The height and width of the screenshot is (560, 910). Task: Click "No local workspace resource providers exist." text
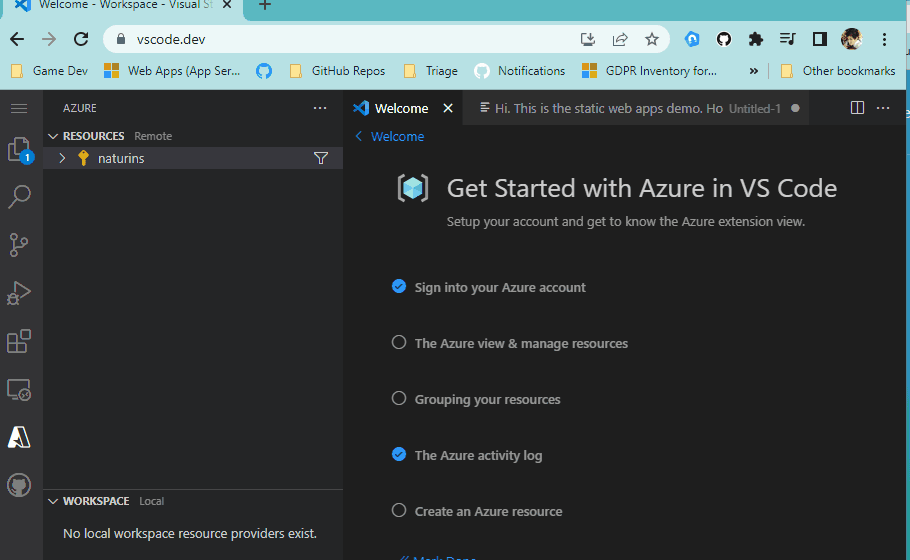190,533
